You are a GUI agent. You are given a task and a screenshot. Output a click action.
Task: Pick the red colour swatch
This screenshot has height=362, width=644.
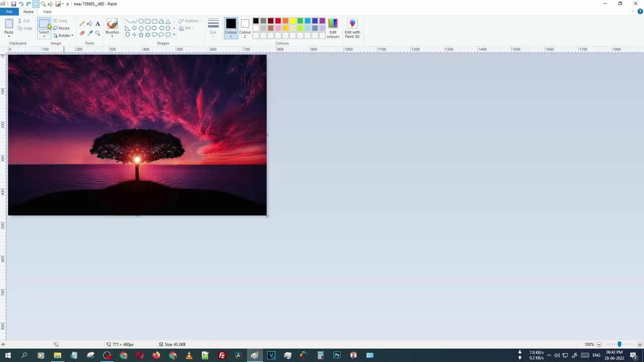[x=278, y=21]
